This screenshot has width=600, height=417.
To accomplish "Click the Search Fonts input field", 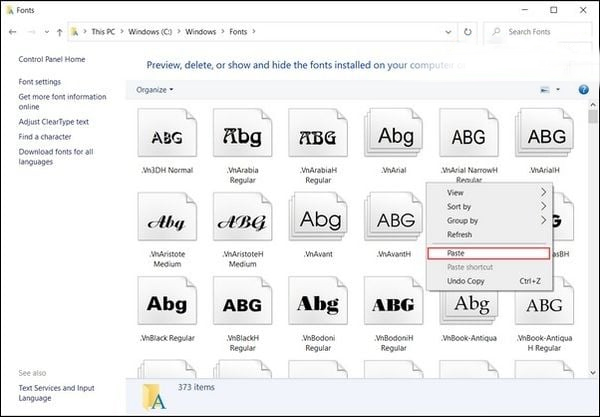I will [x=538, y=32].
